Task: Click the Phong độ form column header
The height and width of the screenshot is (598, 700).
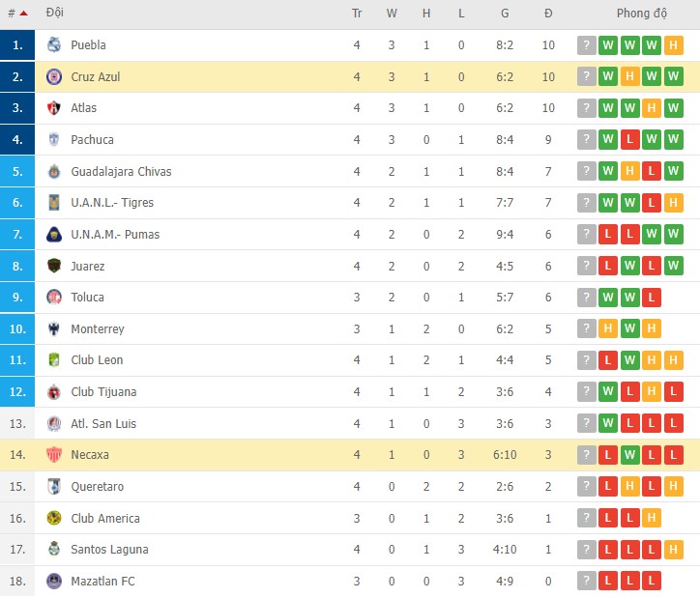Action: point(642,14)
